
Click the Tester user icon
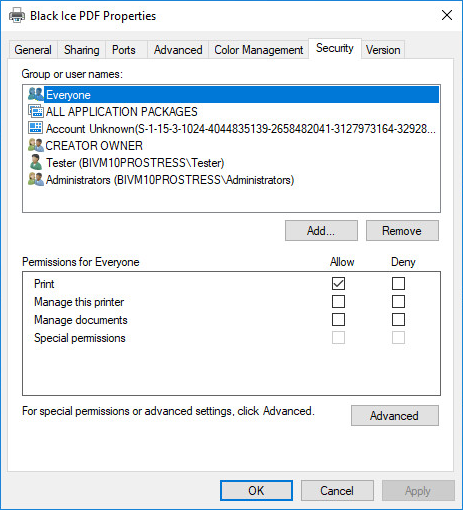(x=36, y=162)
